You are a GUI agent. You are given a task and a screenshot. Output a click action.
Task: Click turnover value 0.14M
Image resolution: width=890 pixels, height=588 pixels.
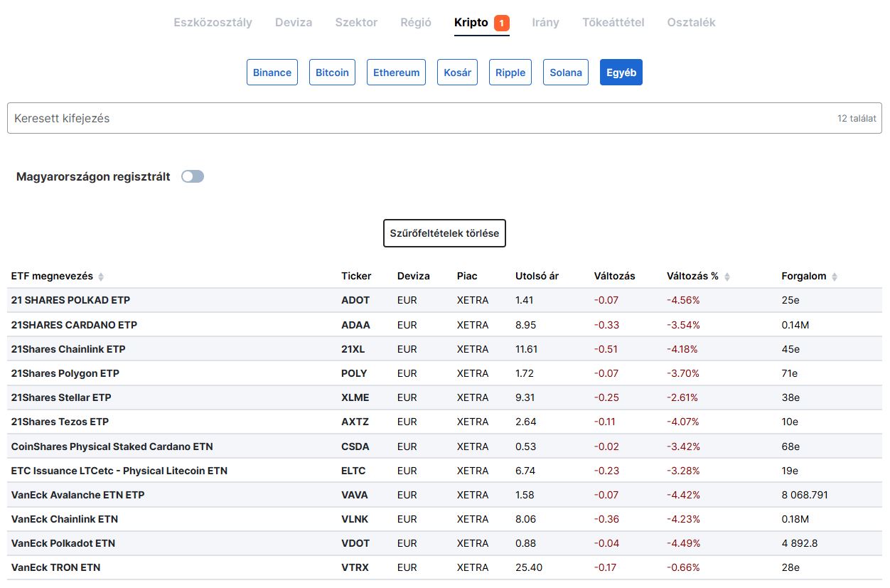pyautogui.click(x=795, y=325)
